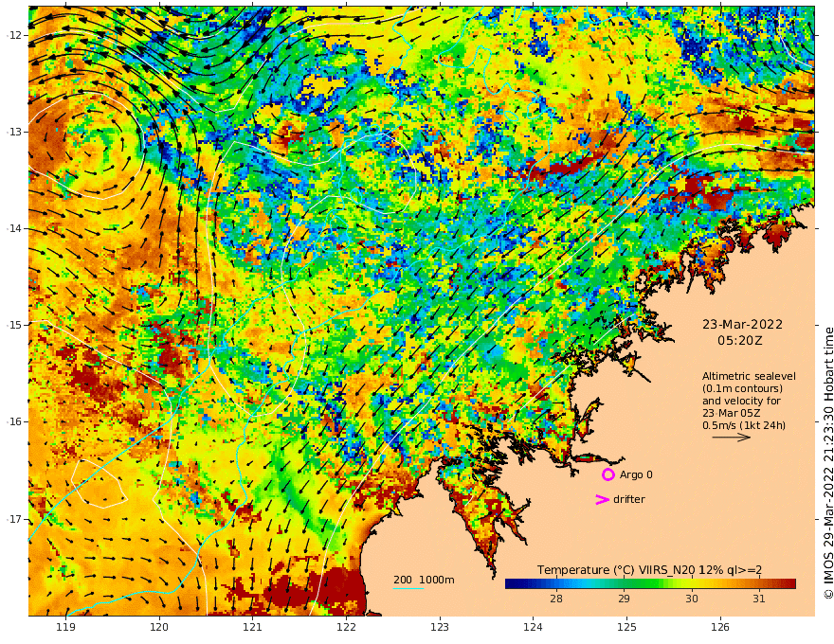
Task: Click the '0.5m/s (1kt 24h)' text
Action: coord(744,425)
